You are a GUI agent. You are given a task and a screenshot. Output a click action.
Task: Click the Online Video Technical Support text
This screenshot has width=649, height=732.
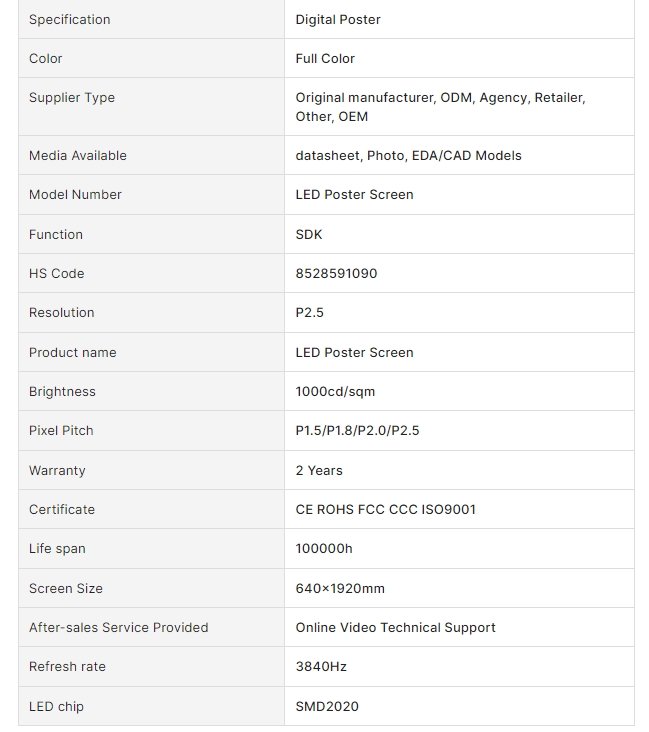tap(395, 627)
